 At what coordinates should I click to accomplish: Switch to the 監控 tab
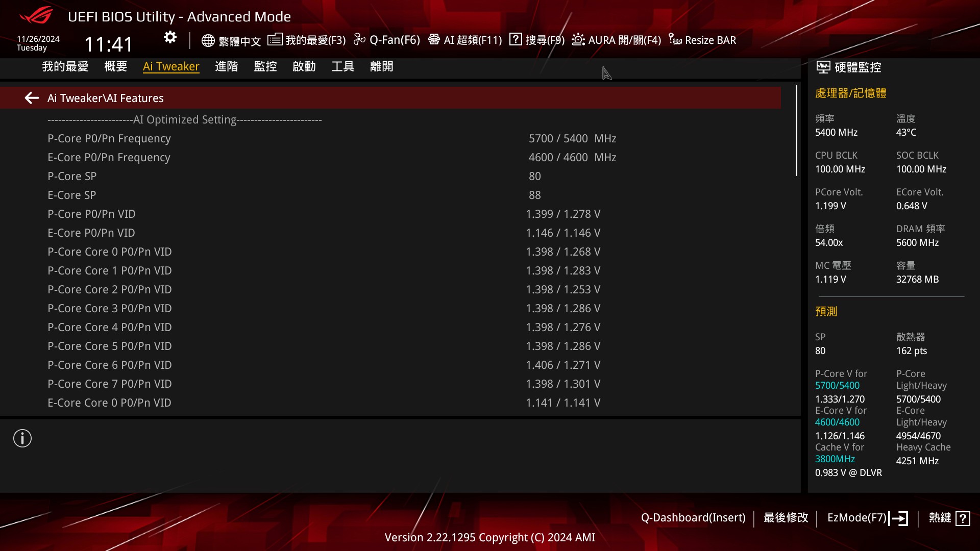pos(265,66)
